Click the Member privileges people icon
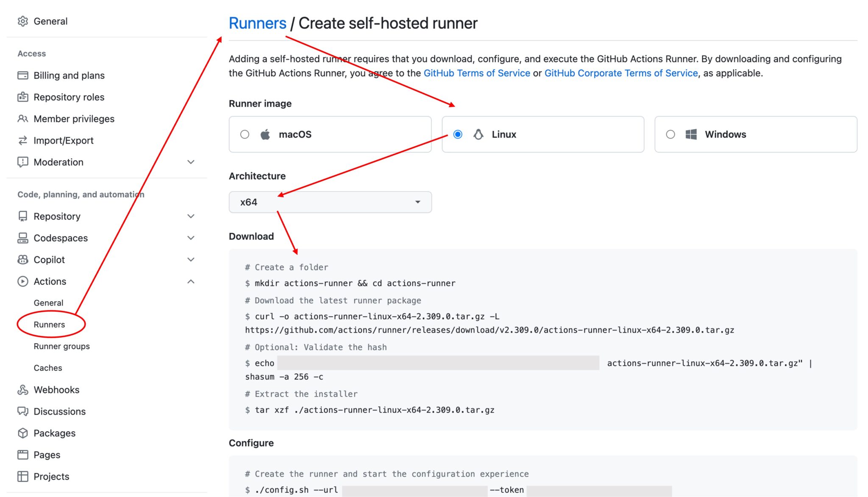Image resolution: width=868 pixels, height=497 pixels. 23,119
